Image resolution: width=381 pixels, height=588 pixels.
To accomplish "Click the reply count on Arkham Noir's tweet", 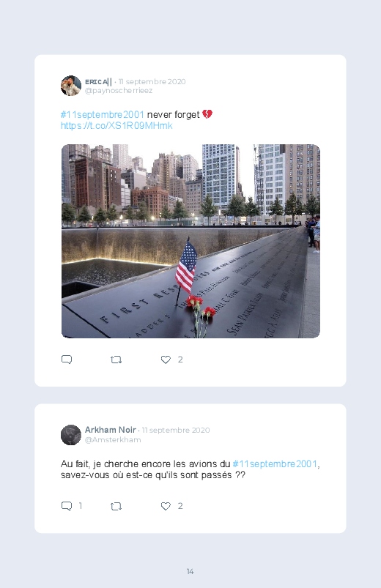I will (81, 506).
